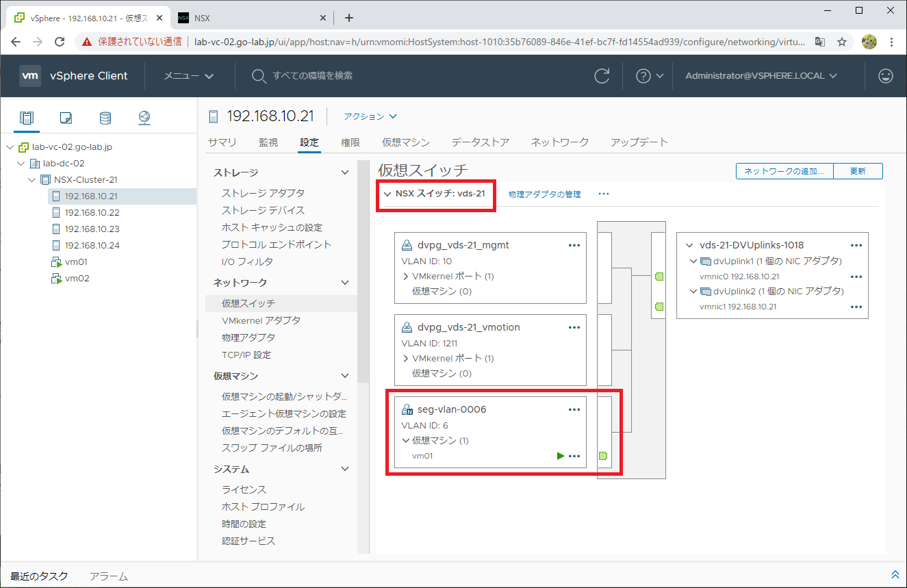Collapse the 仮想マシン settings section
Image resolution: width=907 pixels, height=588 pixels.
[x=345, y=376]
